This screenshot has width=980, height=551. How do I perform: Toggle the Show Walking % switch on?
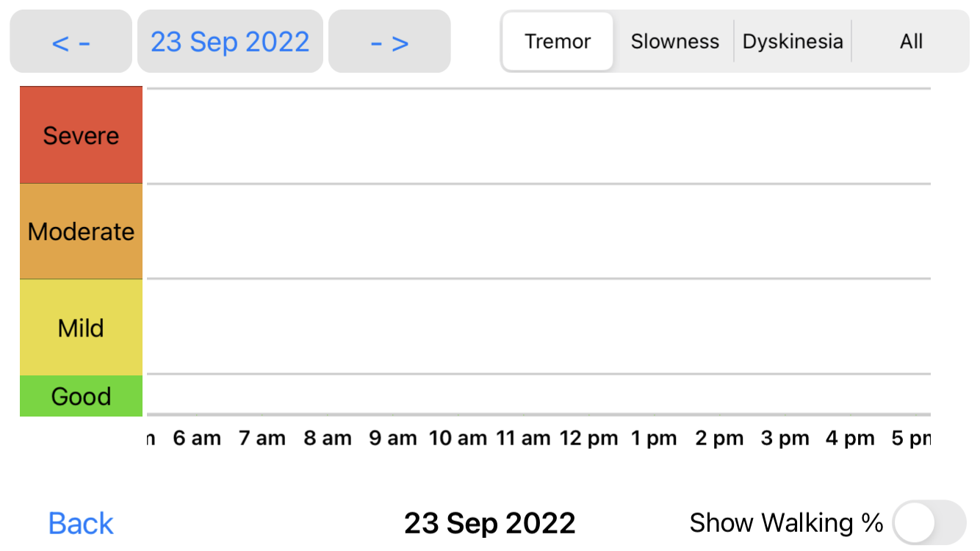(x=927, y=522)
